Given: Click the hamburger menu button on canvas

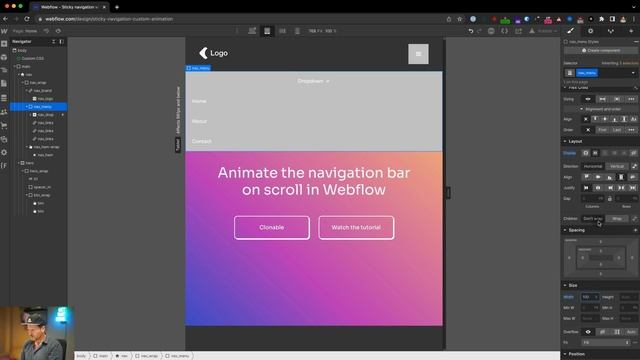Looking at the screenshot, I should 418,54.
